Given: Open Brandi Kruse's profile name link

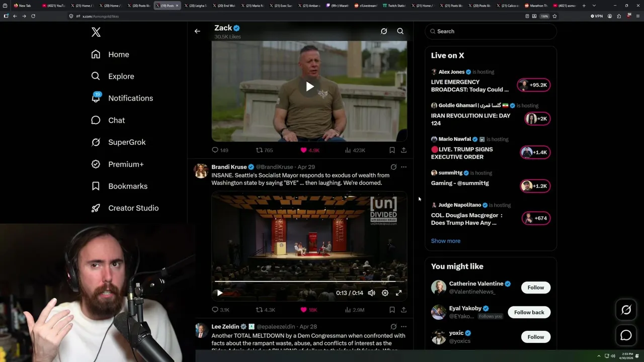Looking at the screenshot, I should coord(229,167).
